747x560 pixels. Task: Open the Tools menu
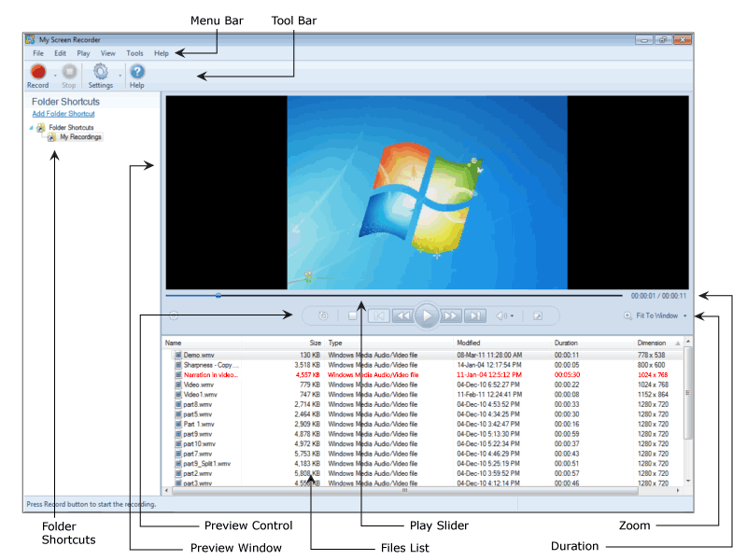134,53
